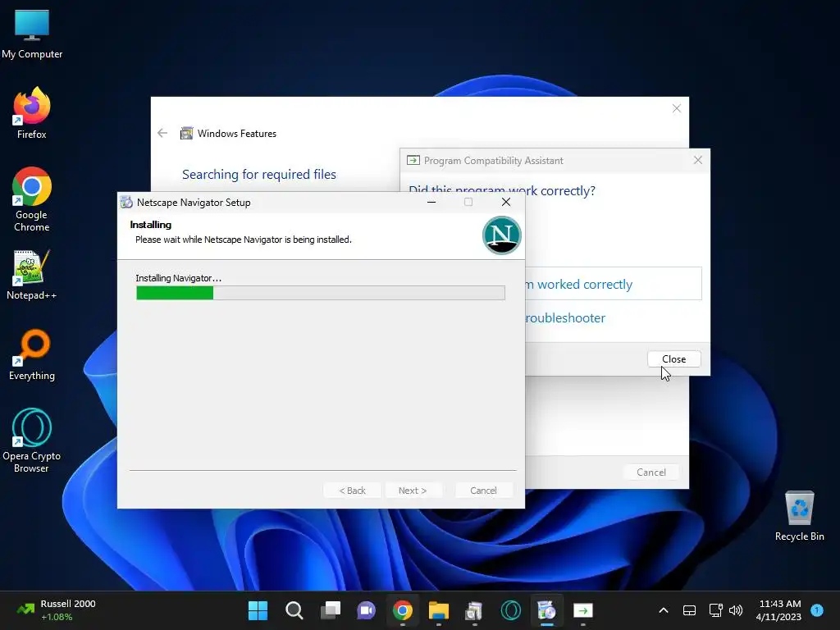Click 'Searching for required files' heading
The width and height of the screenshot is (840, 630).
point(258,174)
